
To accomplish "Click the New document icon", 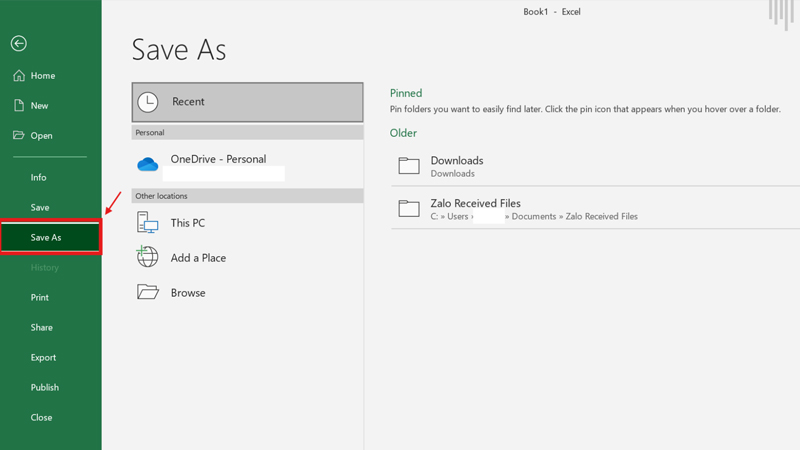I will 18,106.
